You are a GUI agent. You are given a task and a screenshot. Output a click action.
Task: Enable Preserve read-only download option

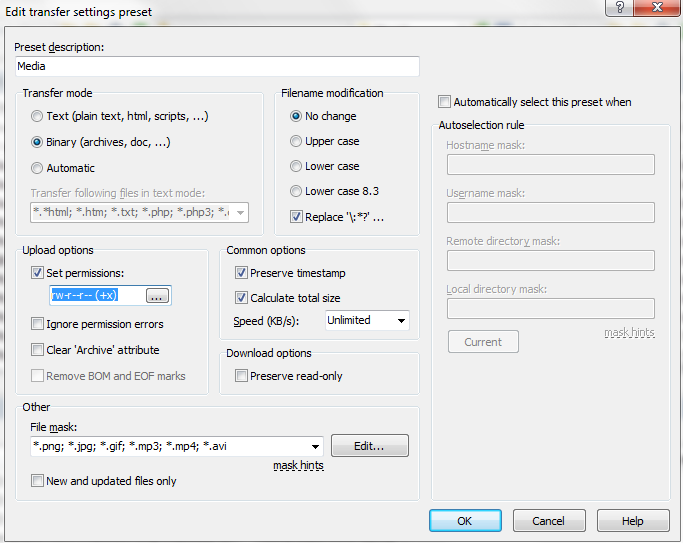pos(241,376)
